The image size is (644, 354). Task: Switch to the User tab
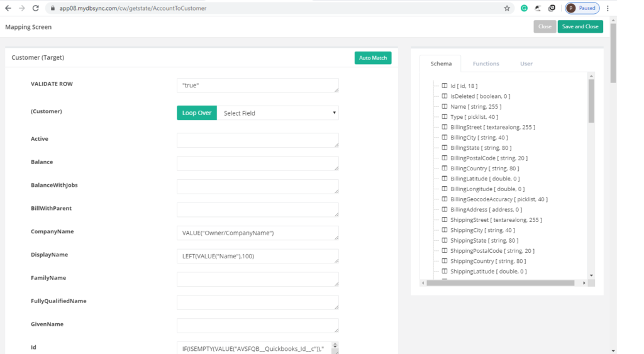(x=526, y=64)
